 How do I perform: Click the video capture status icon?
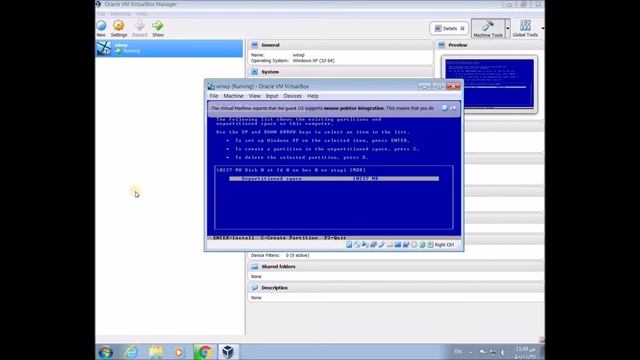tap(406, 244)
